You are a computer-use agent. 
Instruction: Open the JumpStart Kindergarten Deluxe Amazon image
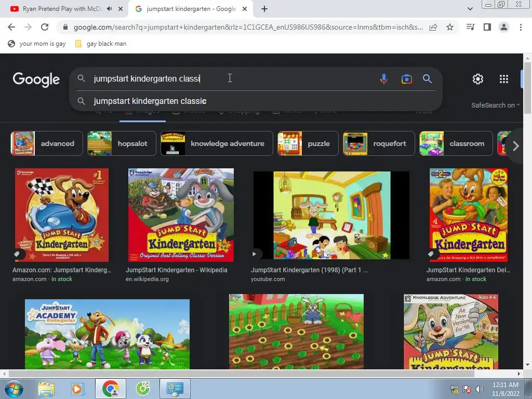coord(469,215)
